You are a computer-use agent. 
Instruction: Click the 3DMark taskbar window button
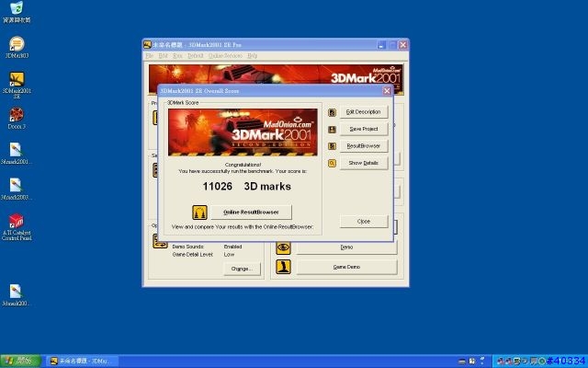[83, 362]
